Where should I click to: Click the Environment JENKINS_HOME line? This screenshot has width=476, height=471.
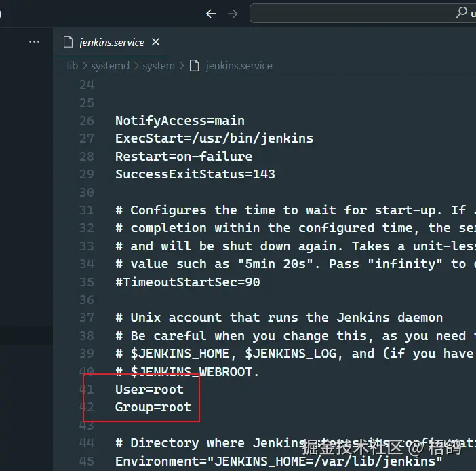tap(279, 461)
